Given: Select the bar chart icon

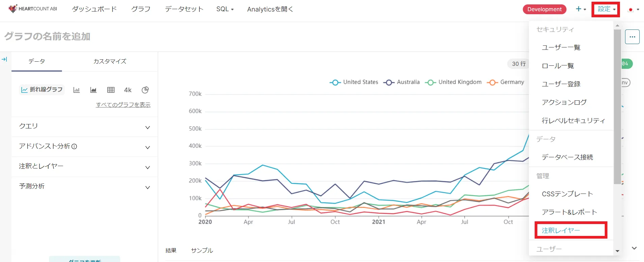Looking at the screenshot, I should [x=77, y=90].
